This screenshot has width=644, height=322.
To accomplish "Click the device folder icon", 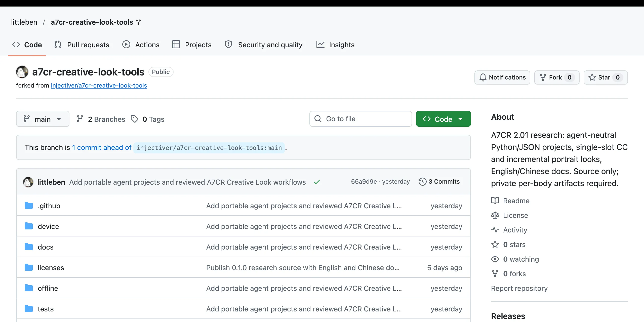I will point(29,226).
